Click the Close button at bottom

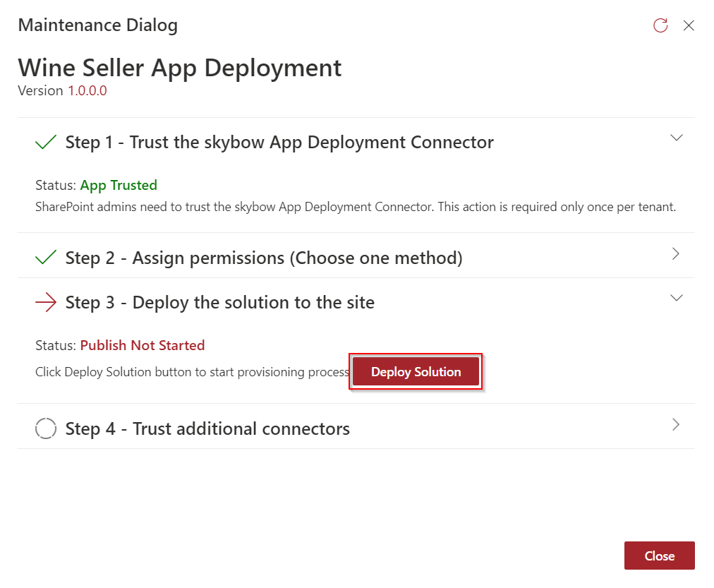[660, 556]
